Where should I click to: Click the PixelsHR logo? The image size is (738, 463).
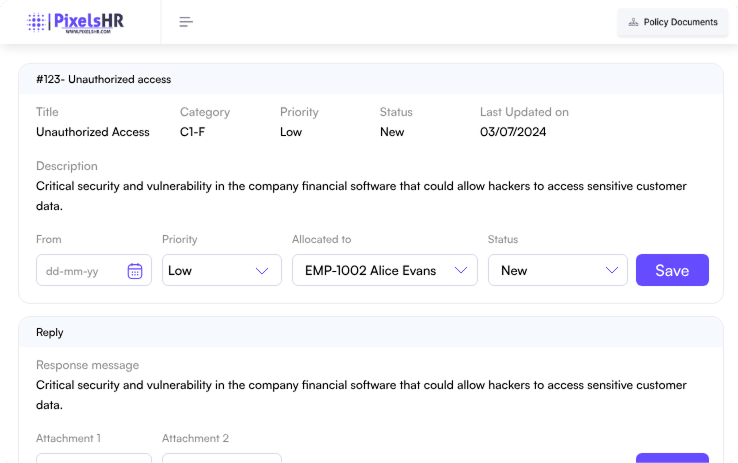(76, 22)
